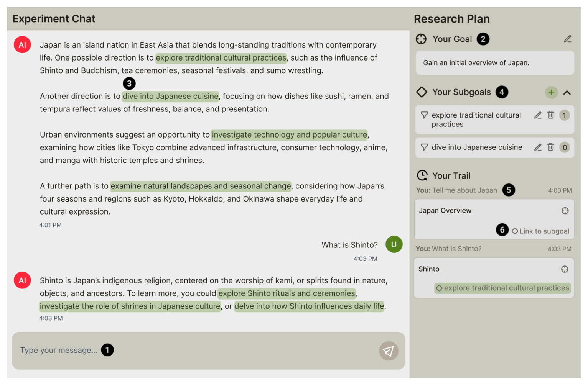Image resolution: width=588 pixels, height=385 pixels.
Task: Filter by 'explore traditional cultural practices' funnel icon
Action: (424, 115)
